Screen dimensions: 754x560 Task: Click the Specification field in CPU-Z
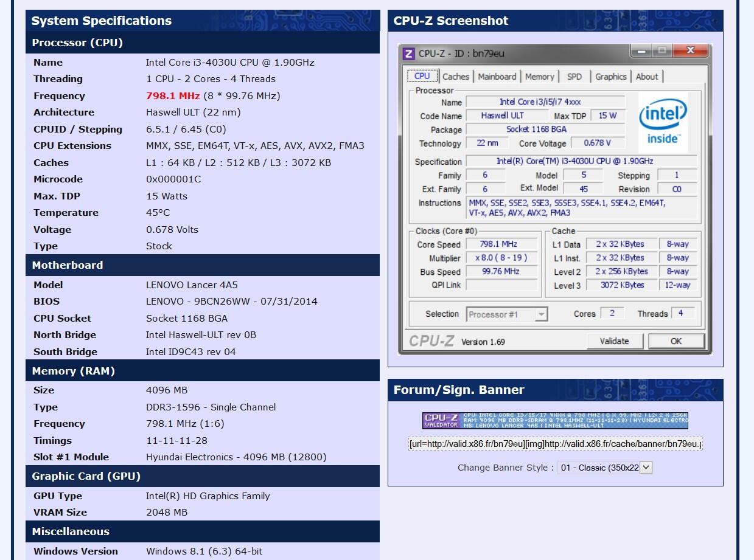(581, 161)
